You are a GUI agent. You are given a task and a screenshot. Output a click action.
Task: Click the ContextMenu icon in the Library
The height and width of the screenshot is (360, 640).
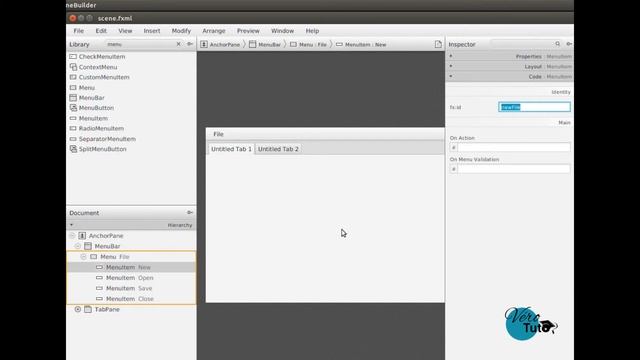(73, 67)
